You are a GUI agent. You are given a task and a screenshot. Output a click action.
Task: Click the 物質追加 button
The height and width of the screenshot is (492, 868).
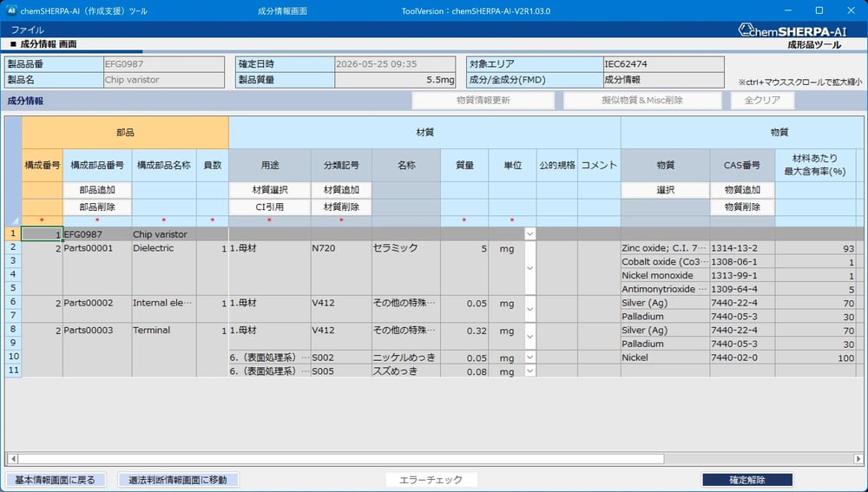point(742,190)
